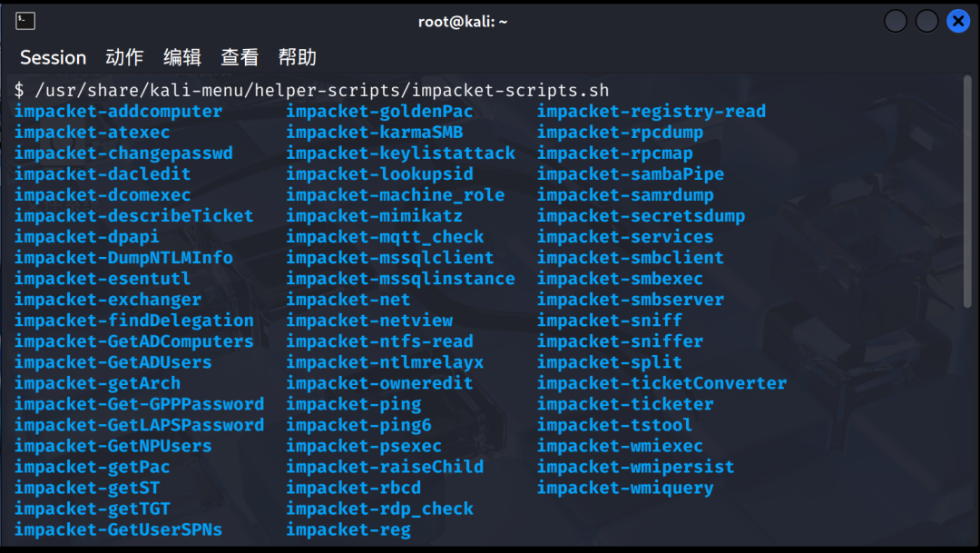Click the terminal vertical scrollbar
980x553 pixels.
(967, 192)
